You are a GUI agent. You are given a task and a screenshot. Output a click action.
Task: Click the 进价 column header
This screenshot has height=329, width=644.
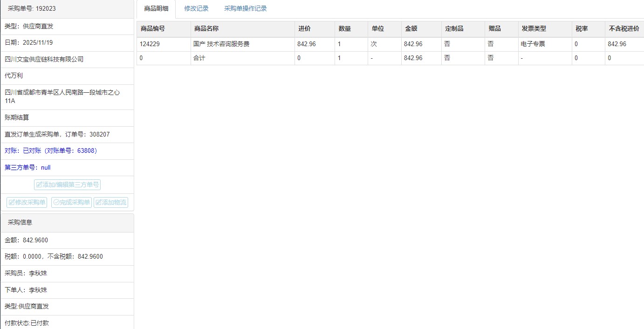(304, 29)
